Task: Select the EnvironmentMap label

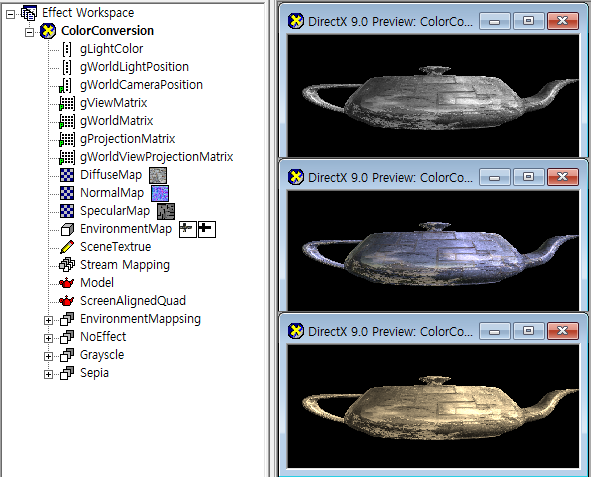Action: [x=126, y=229]
